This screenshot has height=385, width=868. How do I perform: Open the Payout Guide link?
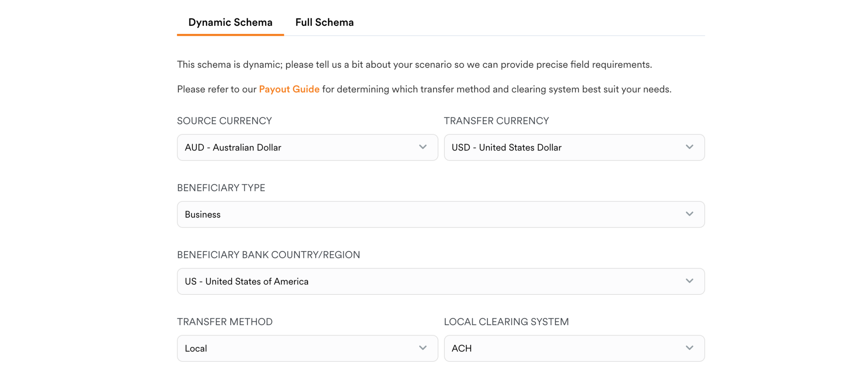tap(289, 89)
